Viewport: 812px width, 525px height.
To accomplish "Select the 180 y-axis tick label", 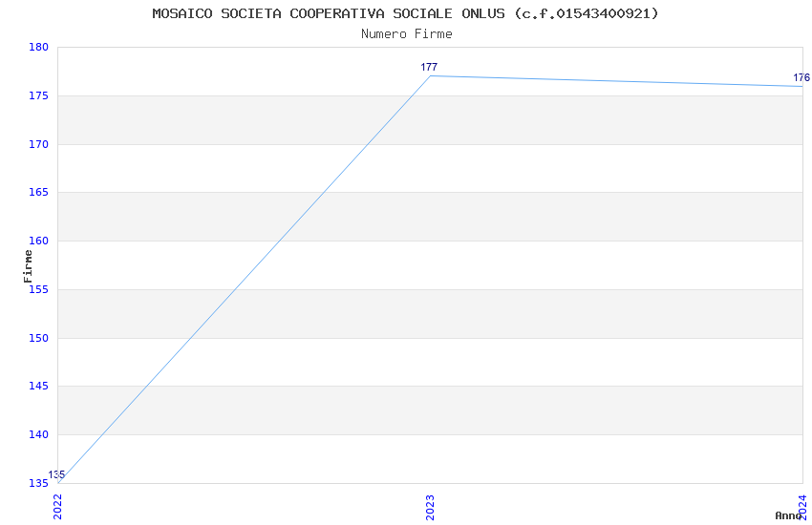I will [38, 47].
